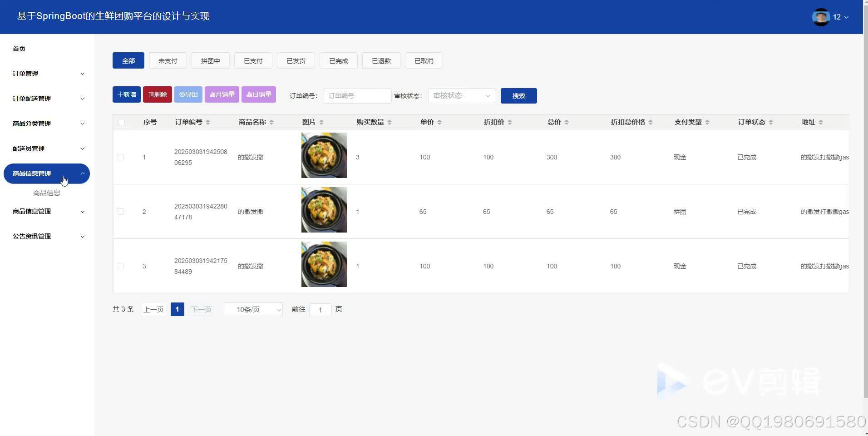Expand the 订单配送管理 sidebar menu
This screenshot has height=436, width=868.
click(47, 99)
